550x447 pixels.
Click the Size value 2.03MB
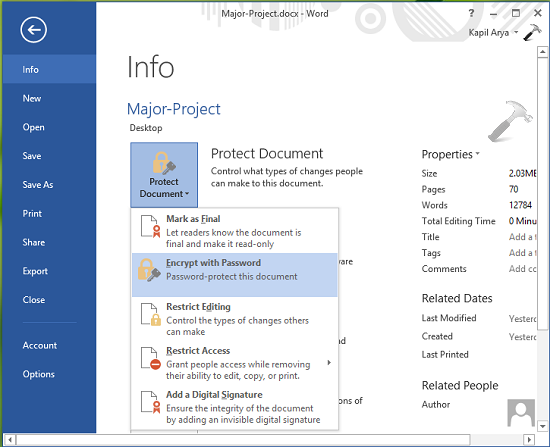[522, 173]
